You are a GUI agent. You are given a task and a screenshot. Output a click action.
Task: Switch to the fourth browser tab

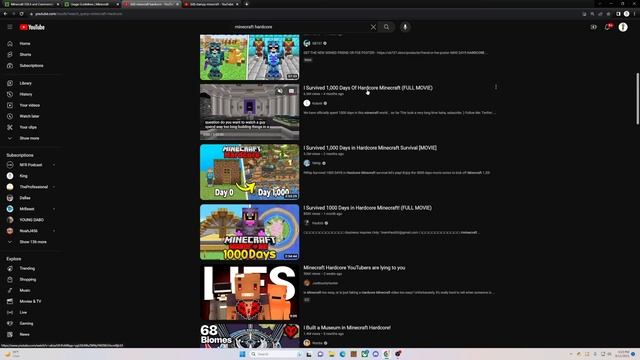pyautogui.click(x=211, y=4)
